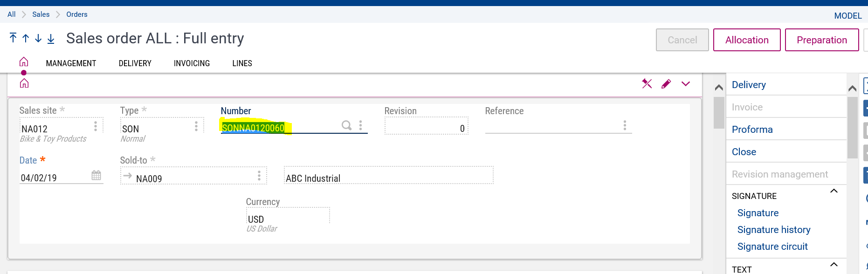The height and width of the screenshot is (274, 868).
Task: Collapse the header section with chevron
Action: tap(685, 84)
